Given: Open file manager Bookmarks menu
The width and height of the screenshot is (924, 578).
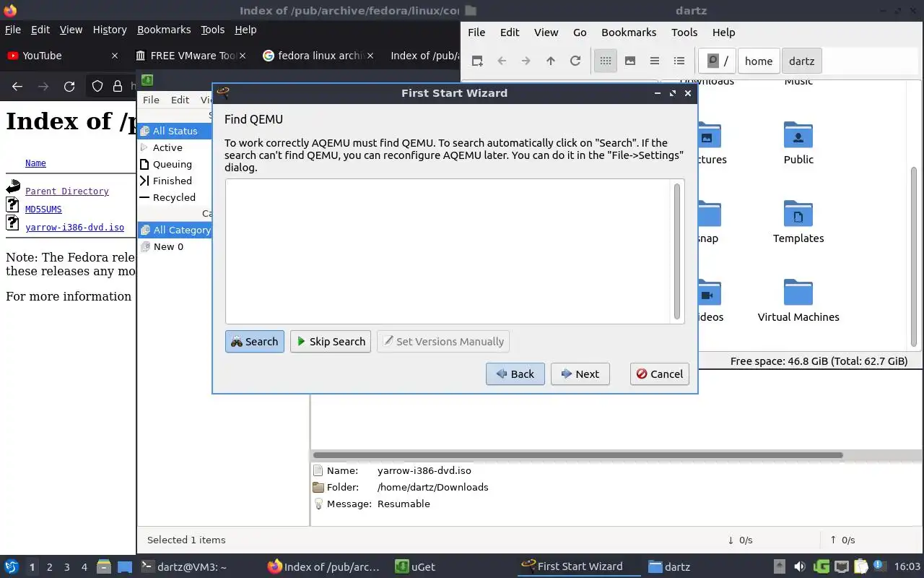Looking at the screenshot, I should (x=629, y=33).
